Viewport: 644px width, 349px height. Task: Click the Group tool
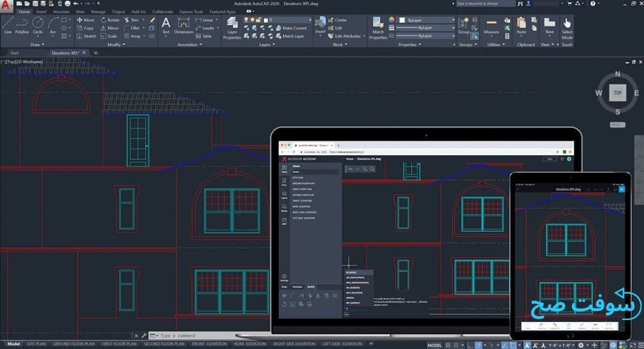[464, 26]
